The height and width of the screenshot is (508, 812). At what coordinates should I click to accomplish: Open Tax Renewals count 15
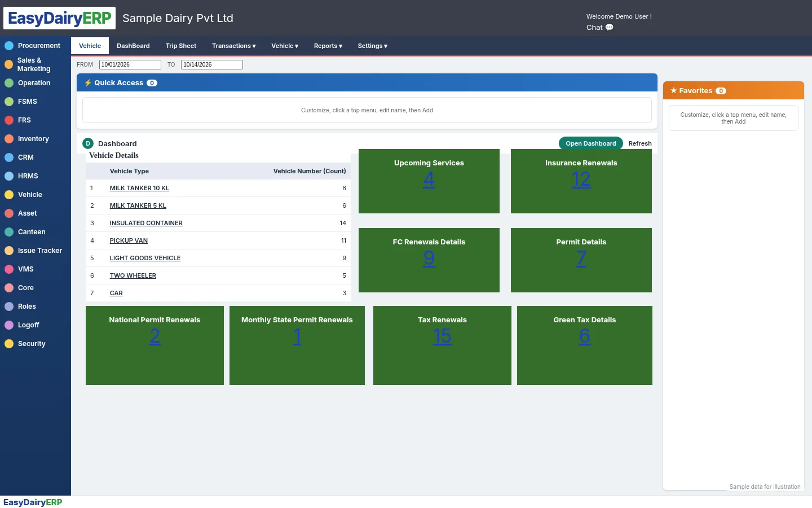point(442,336)
